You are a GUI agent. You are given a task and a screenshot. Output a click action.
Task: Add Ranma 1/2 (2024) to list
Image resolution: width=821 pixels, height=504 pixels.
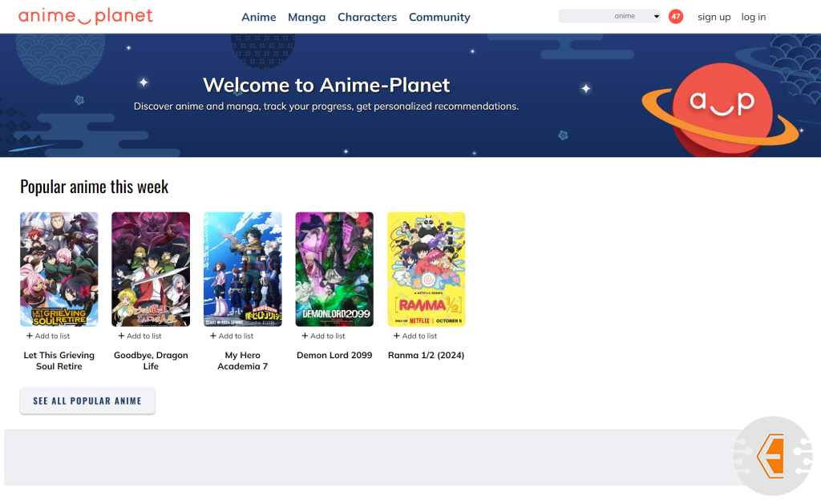415,336
